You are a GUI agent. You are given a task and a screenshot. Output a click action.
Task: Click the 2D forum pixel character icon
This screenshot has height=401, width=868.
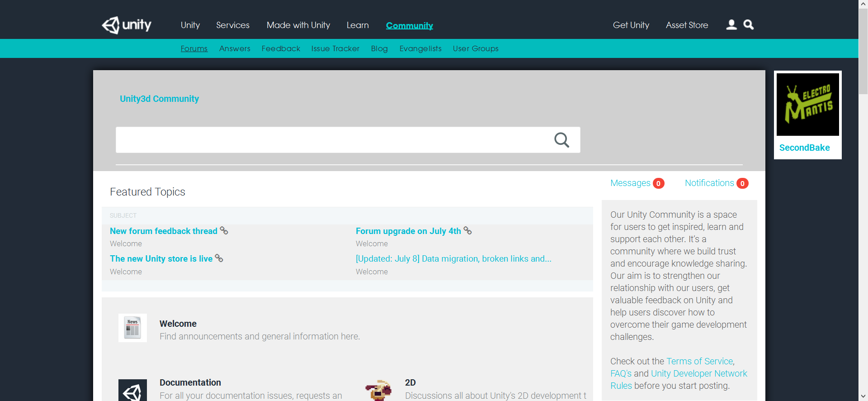coord(378,390)
